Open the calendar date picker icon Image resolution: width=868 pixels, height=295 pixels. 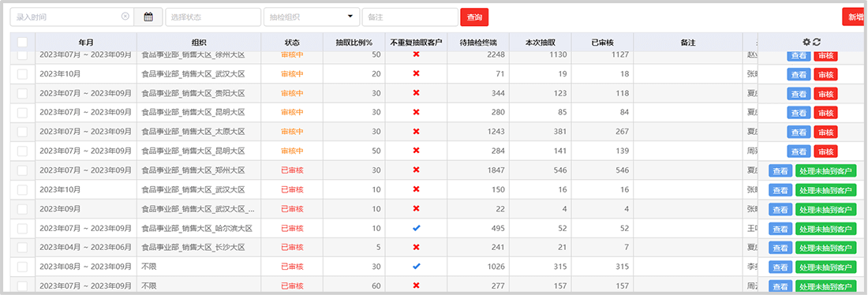coord(148,17)
